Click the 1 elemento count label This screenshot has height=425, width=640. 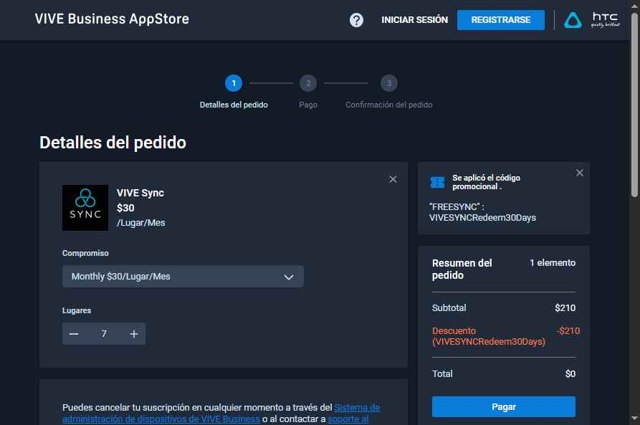pyautogui.click(x=553, y=263)
